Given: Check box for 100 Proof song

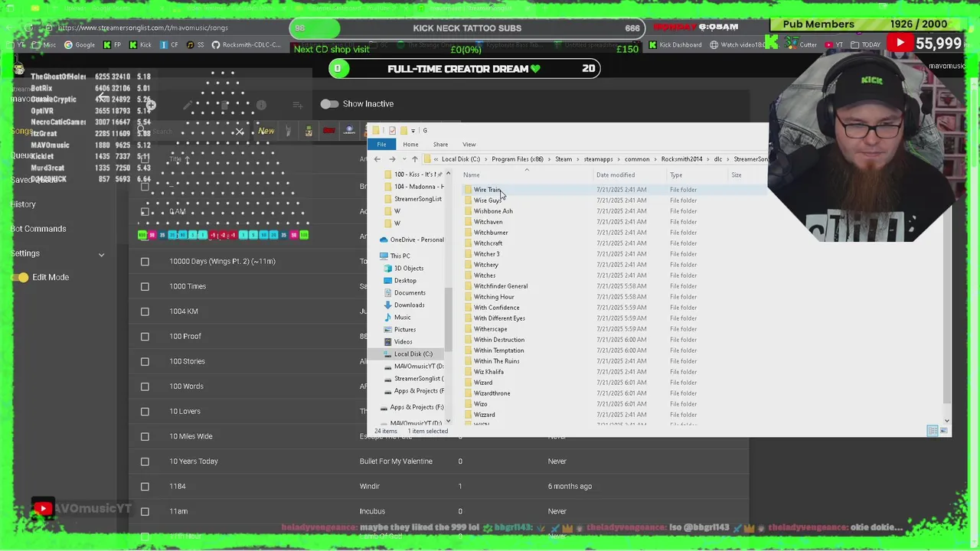Looking at the screenshot, I should [x=145, y=337].
